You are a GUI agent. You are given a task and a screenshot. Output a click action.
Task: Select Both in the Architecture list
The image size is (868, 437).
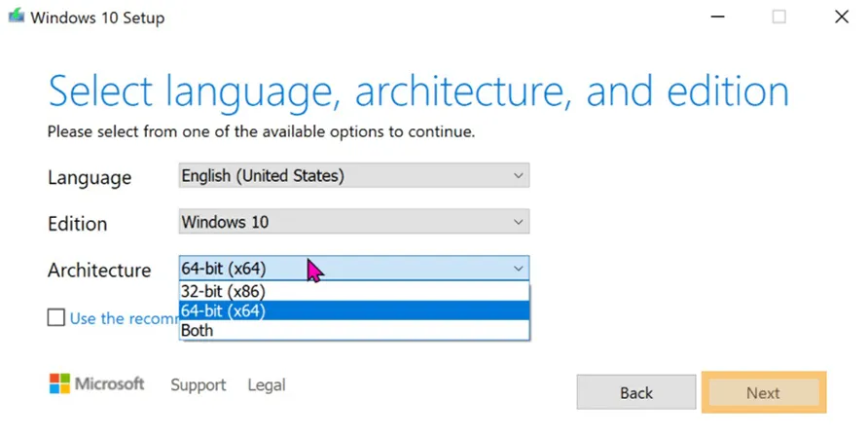click(354, 330)
